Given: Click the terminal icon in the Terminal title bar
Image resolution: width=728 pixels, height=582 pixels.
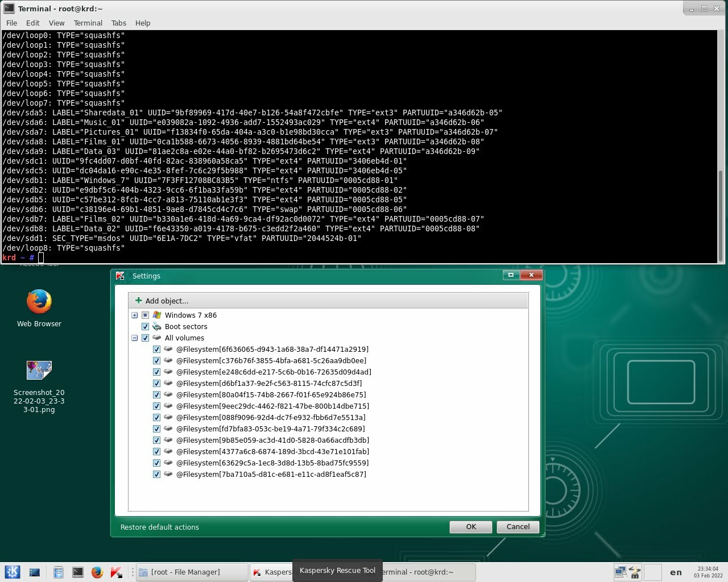Looking at the screenshot, I should pyautogui.click(x=9, y=8).
